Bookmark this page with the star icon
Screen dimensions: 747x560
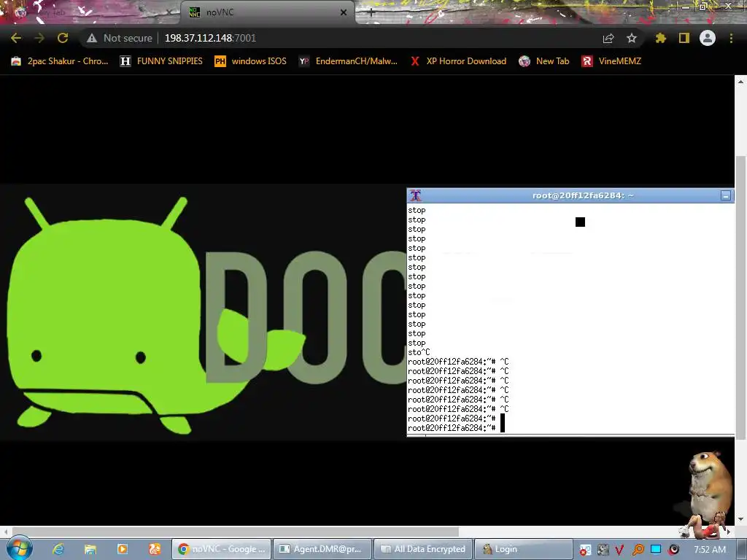click(x=632, y=38)
